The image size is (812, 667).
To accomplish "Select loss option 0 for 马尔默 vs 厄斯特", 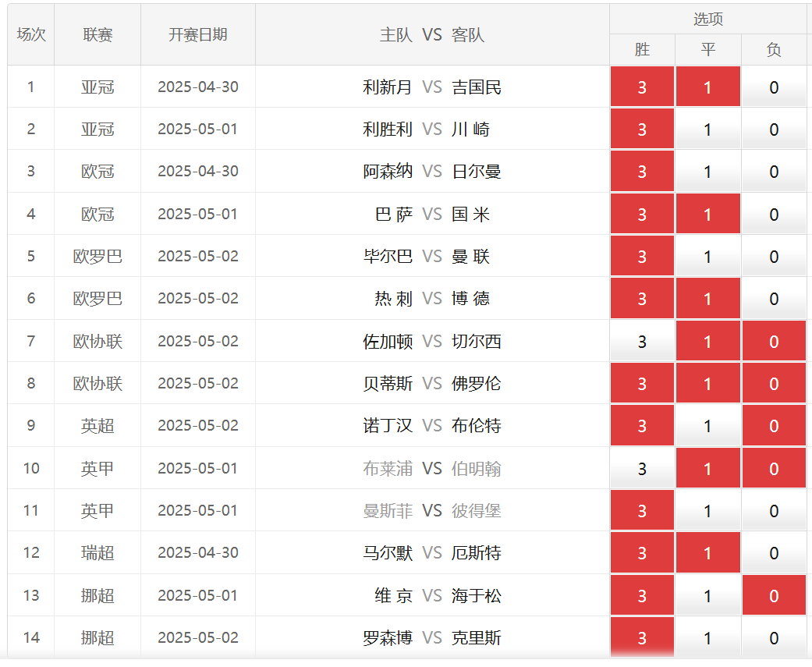I will [x=774, y=552].
